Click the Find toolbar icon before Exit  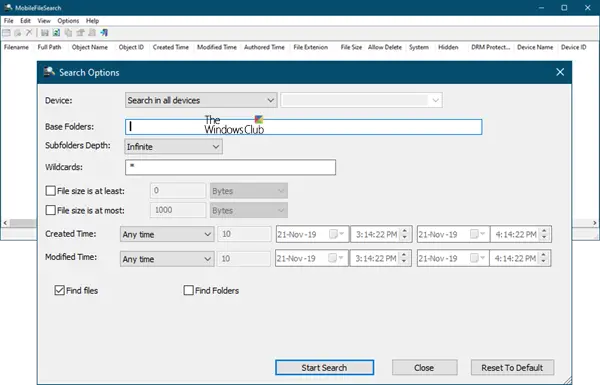pyautogui.click(x=92, y=33)
